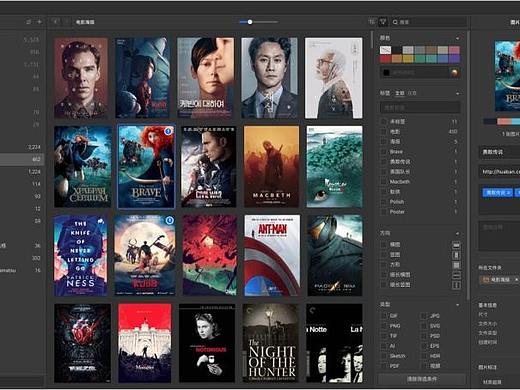The height and width of the screenshot is (390, 520).
Task: Enable the 方形 orientation checkbox
Action: tap(384, 265)
